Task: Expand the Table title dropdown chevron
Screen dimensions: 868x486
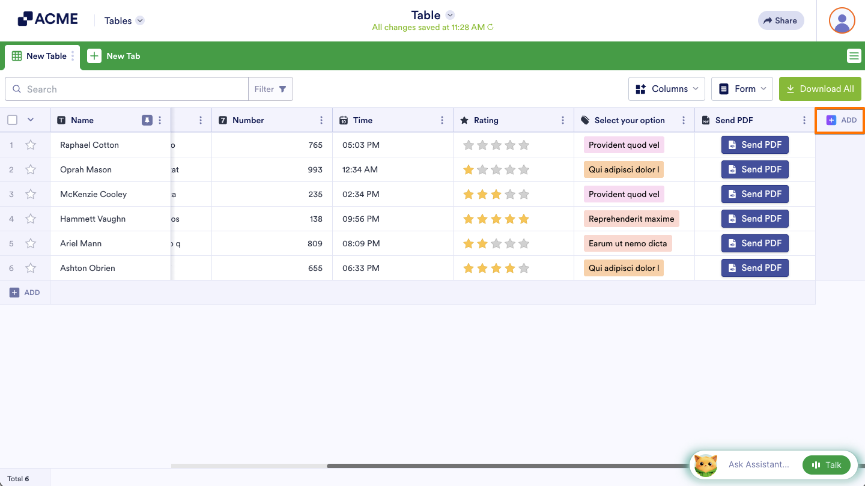Action: coord(451,15)
